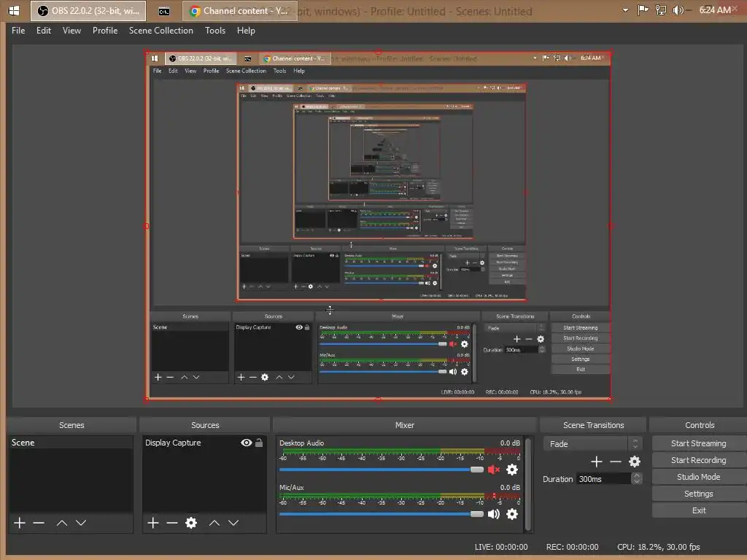This screenshot has width=747, height=560.
Task: Click the Desktop Audio volume slider
Action: (x=381, y=470)
